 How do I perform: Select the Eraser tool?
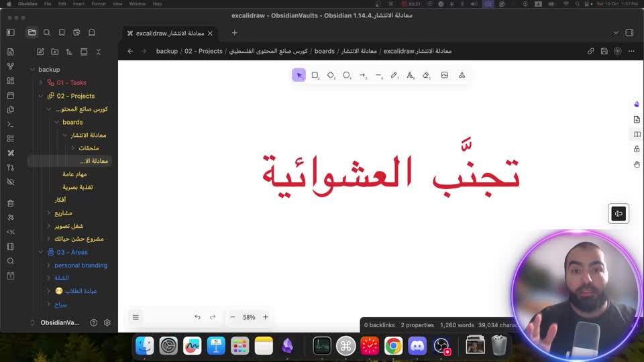[x=427, y=75]
